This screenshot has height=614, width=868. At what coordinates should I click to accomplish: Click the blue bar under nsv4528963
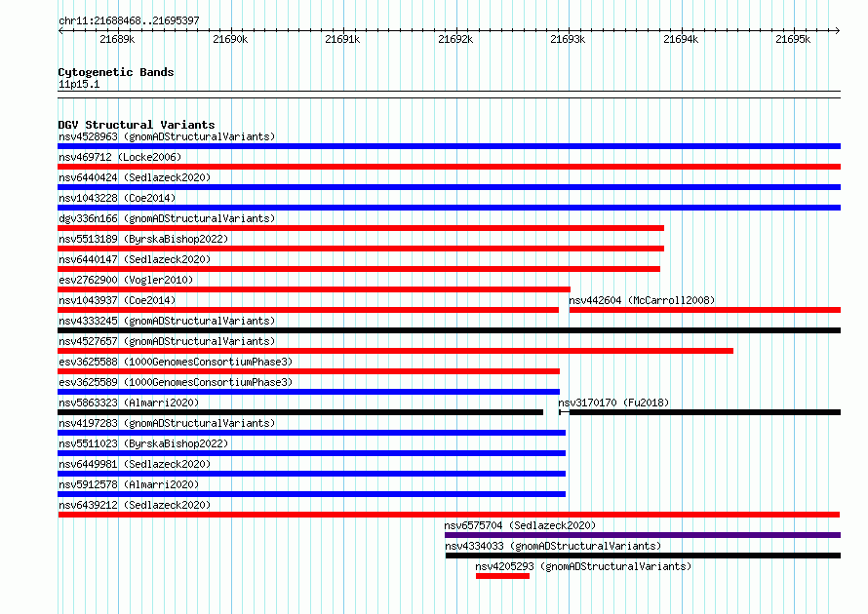pos(449,146)
